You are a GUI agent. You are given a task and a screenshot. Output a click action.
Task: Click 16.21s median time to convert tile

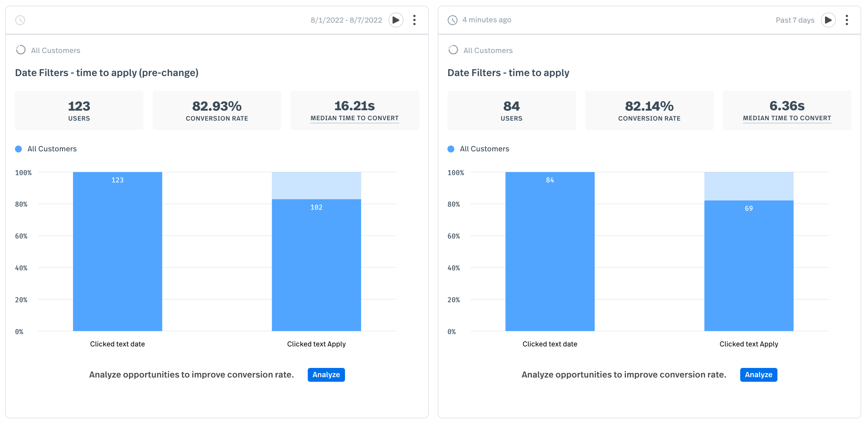click(x=354, y=111)
